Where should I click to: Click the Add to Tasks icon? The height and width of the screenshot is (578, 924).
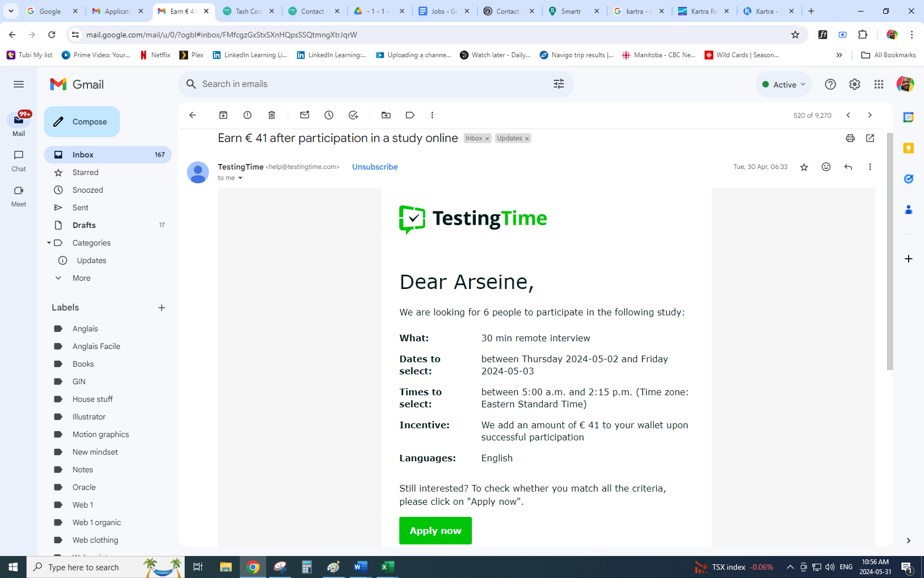click(x=353, y=115)
